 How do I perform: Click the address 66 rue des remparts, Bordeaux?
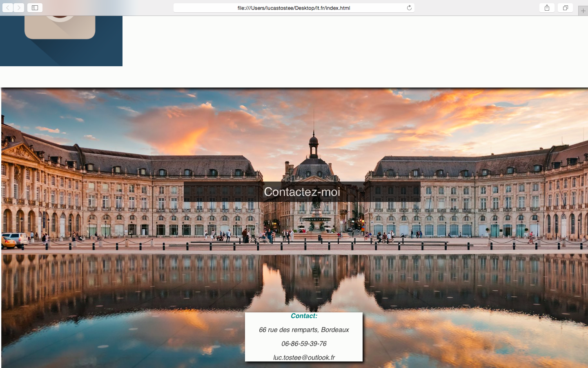click(x=304, y=330)
